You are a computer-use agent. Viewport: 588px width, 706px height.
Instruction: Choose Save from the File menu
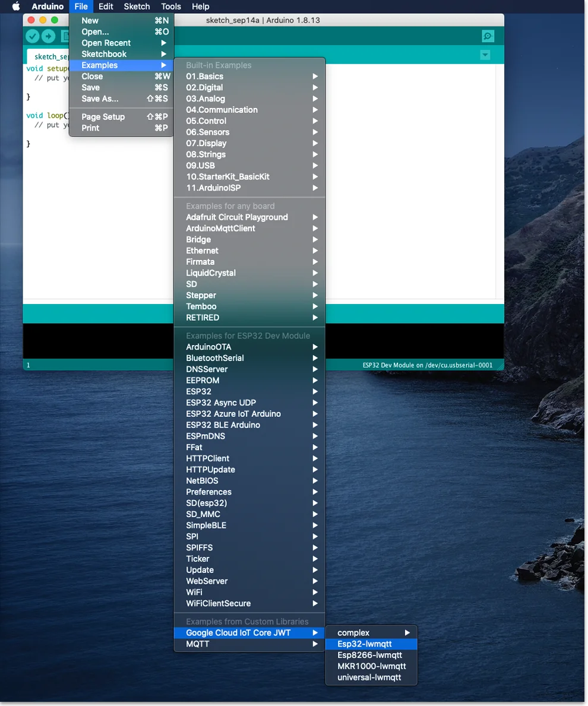pyautogui.click(x=121, y=88)
